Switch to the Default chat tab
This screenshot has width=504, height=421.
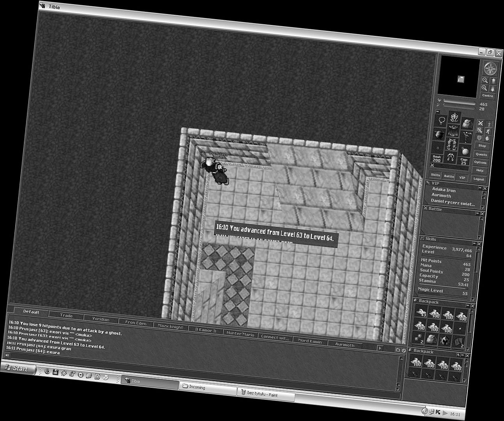(x=31, y=311)
